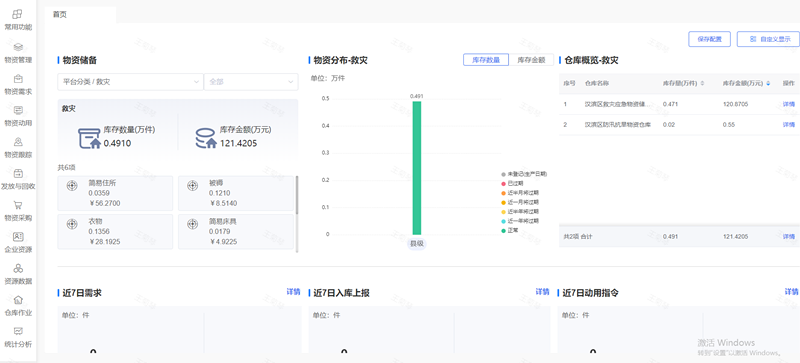Click the 仓库名称 column header

coord(596,83)
